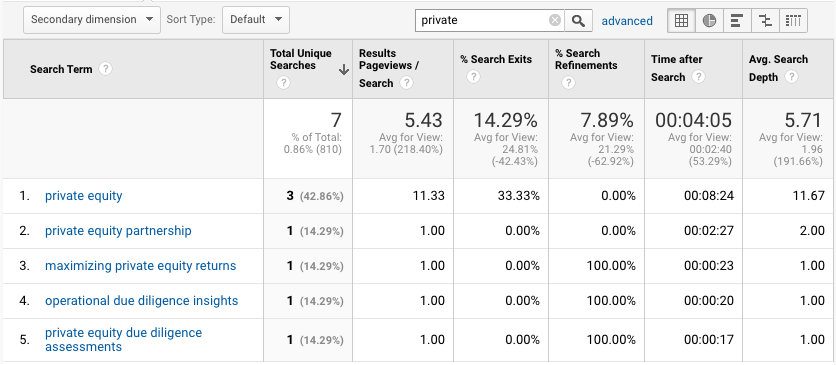Show help for Avg. Search Depth
The height and width of the screenshot is (365, 836).
coord(792,77)
